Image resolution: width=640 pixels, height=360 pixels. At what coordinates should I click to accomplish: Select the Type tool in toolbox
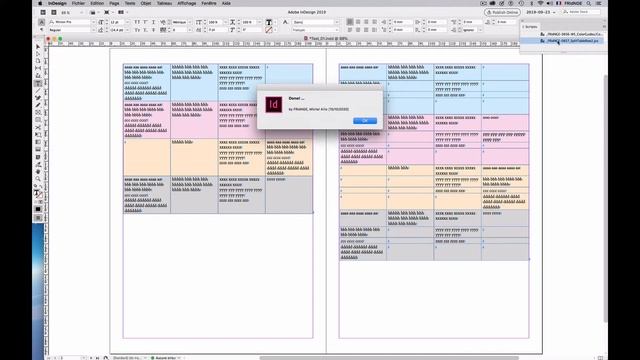[x=38, y=83]
